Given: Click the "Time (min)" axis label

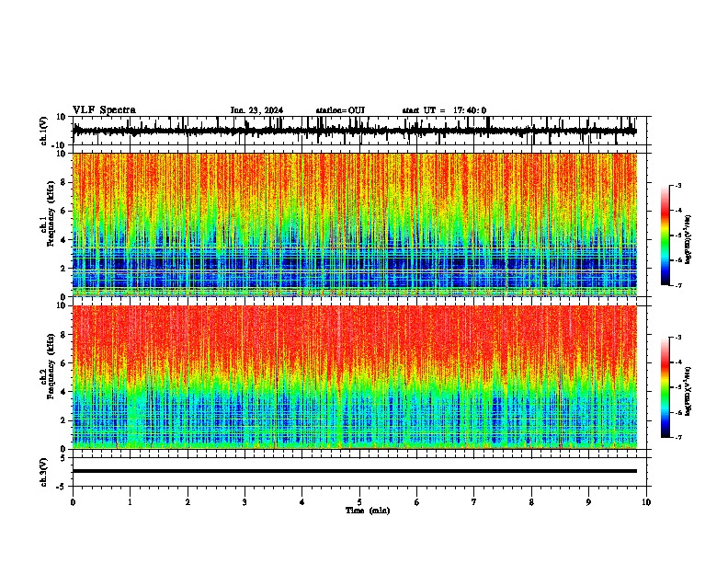Looking at the screenshot, I should click(368, 511).
